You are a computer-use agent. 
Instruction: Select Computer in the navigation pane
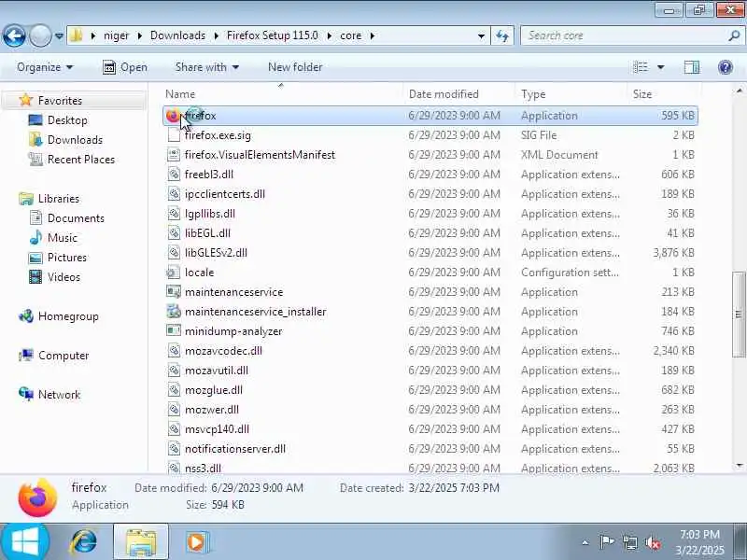pos(63,356)
